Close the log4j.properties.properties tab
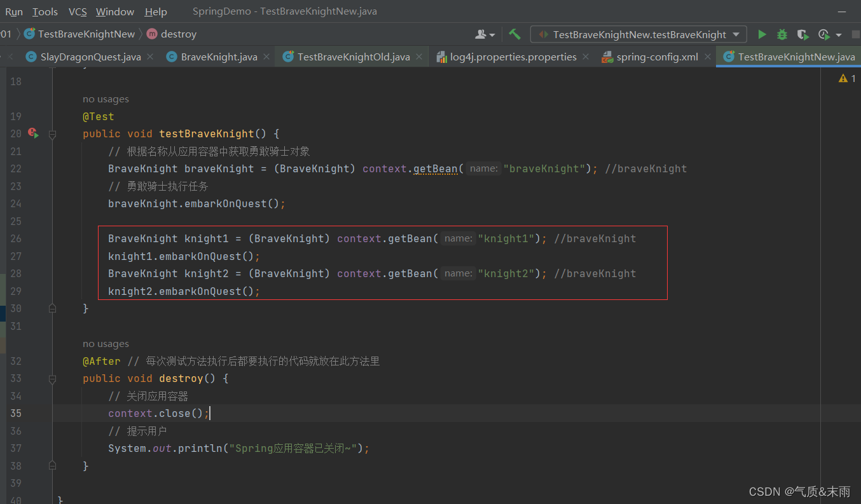The height and width of the screenshot is (504, 861). click(x=586, y=57)
